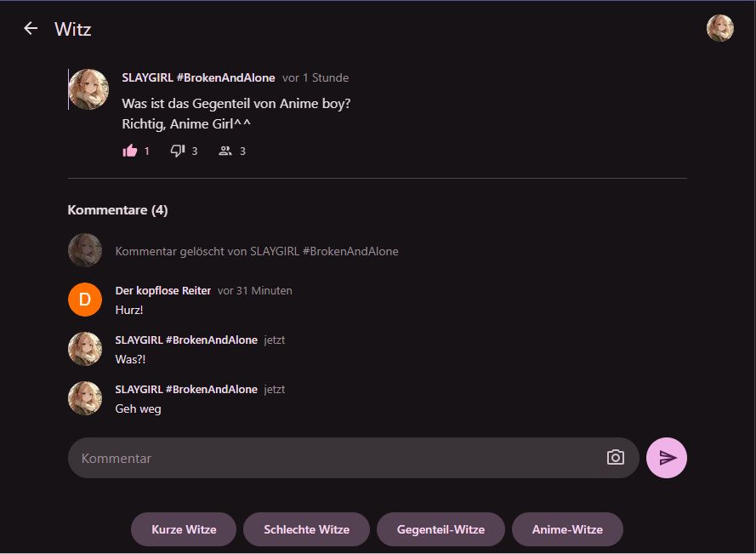Click the camera icon in comment field
756x554 pixels.
click(x=616, y=458)
